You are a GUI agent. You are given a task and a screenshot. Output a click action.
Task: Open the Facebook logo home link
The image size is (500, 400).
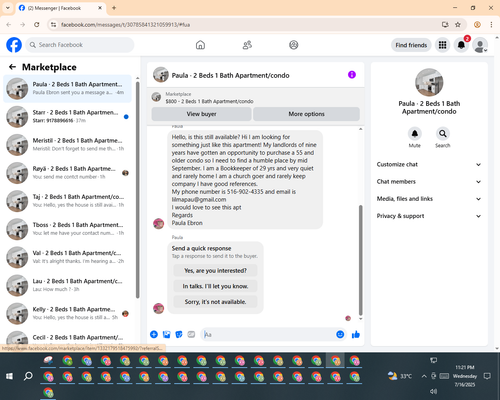pos(14,45)
